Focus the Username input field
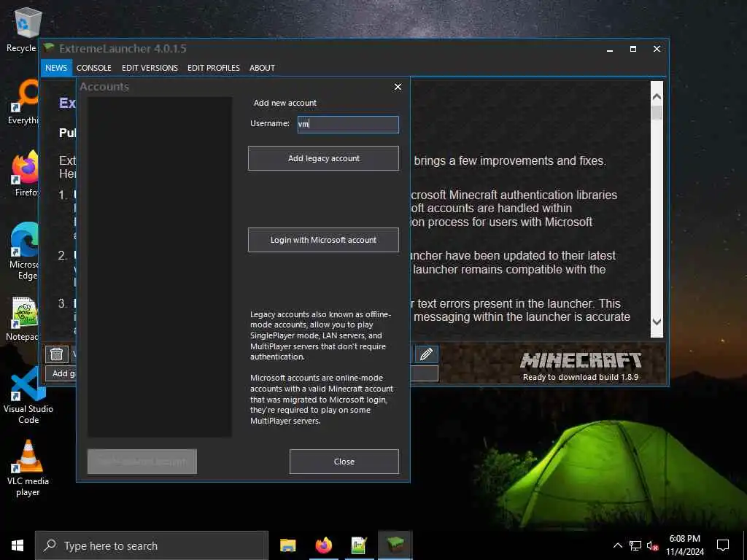This screenshot has height=560, width=747. [x=348, y=124]
